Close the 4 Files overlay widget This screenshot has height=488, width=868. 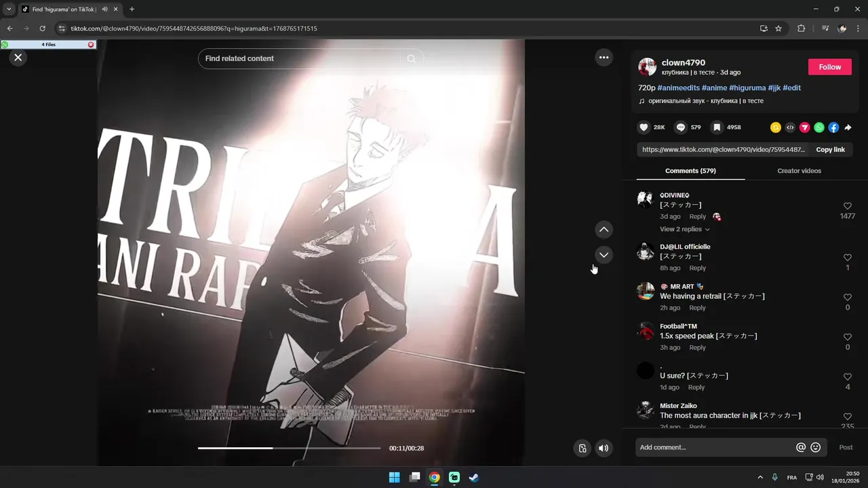pos(91,45)
